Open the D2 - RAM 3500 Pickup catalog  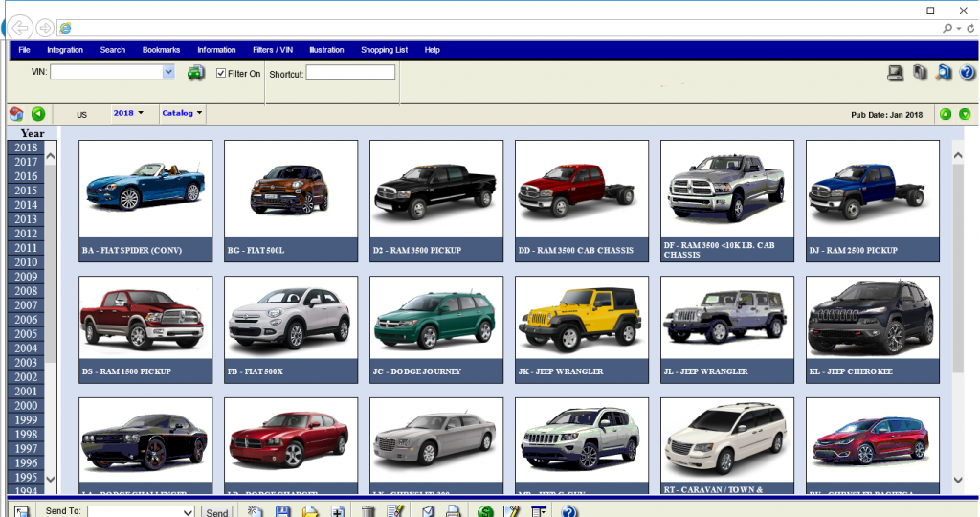pos(436,201)
